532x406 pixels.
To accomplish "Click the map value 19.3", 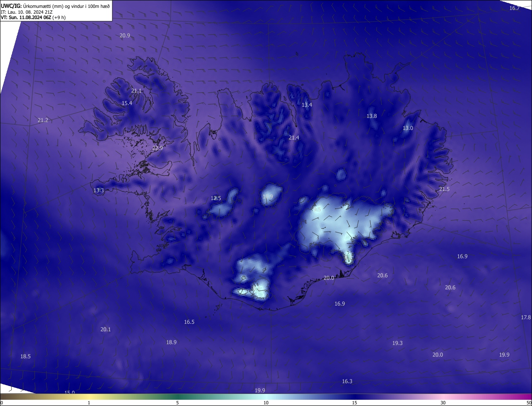I will [x=397, y=343].
